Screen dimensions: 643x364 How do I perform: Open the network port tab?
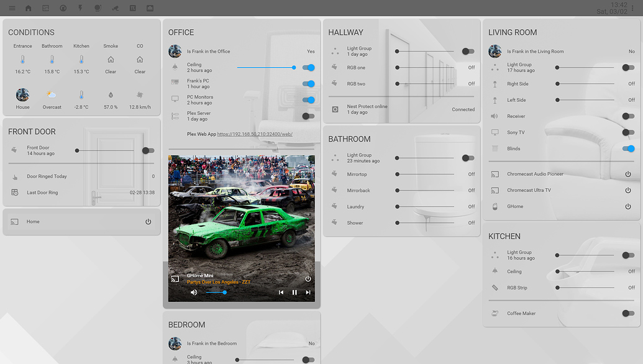150,8
